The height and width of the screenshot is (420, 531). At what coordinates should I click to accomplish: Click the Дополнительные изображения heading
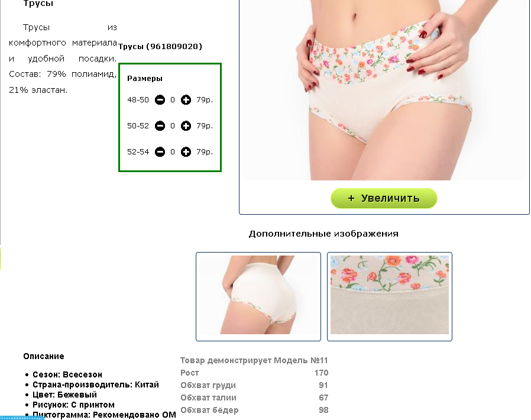323,234
